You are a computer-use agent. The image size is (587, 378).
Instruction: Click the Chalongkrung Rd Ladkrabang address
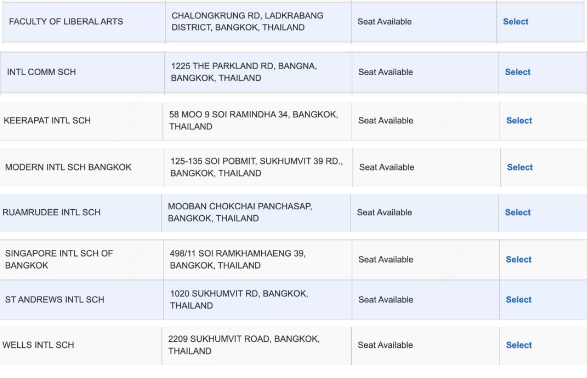pos(247,22)
